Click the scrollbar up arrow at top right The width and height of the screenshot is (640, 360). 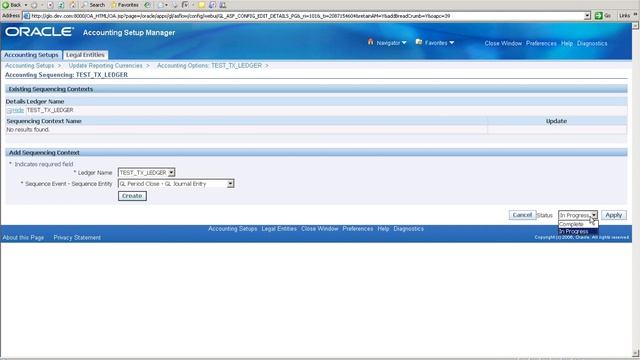click(x=636, y=25)
